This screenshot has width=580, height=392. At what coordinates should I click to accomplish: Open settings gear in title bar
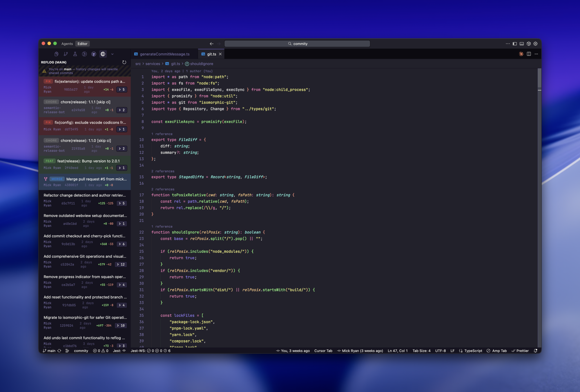[x=536, y=44]
